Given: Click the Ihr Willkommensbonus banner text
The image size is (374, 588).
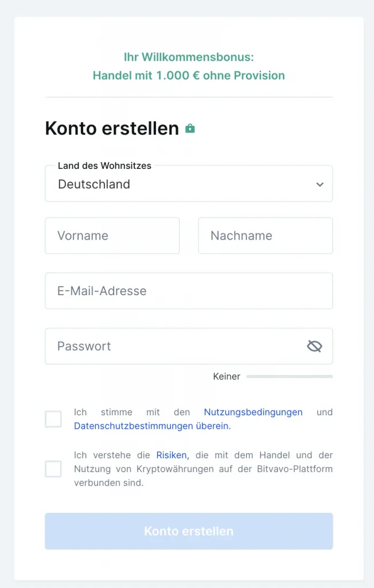Looking at the screenshot, I should [189, 57].
